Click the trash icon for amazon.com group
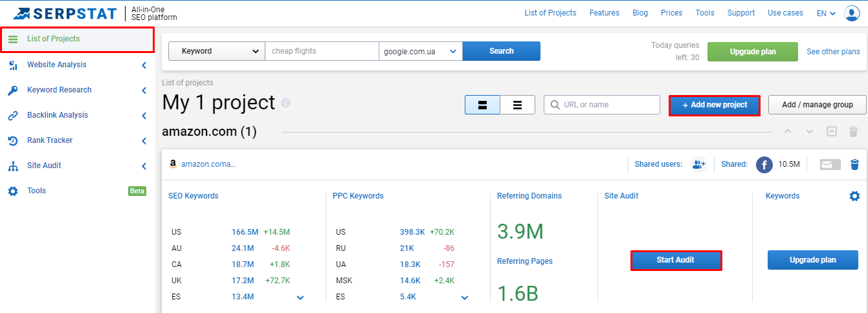 click(x=854, y=131)
